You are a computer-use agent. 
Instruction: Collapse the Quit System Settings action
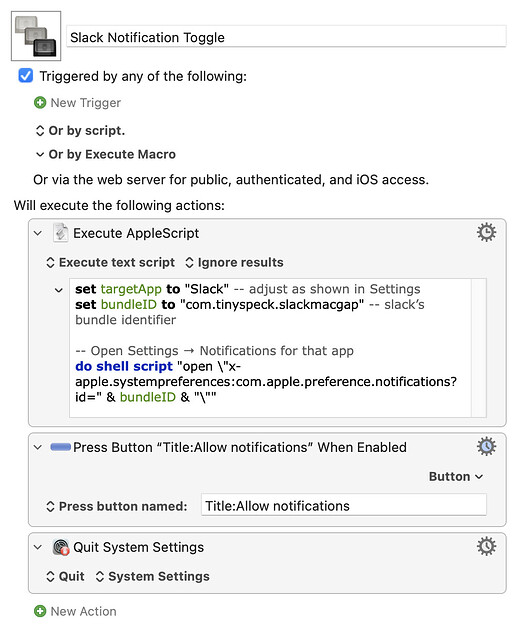[38, 547]
